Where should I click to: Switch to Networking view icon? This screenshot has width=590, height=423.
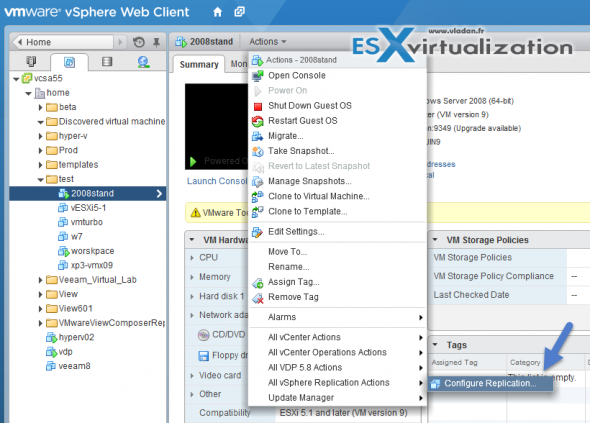[x=143, y=61]
